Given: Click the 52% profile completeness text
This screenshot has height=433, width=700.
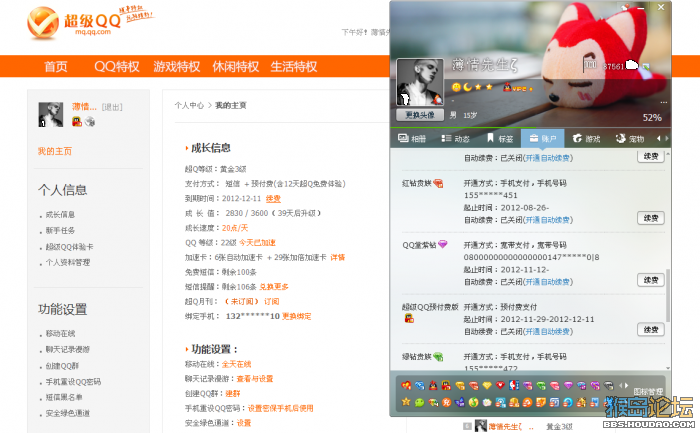Looking at the screenshot, I should (x=652, y=117).
